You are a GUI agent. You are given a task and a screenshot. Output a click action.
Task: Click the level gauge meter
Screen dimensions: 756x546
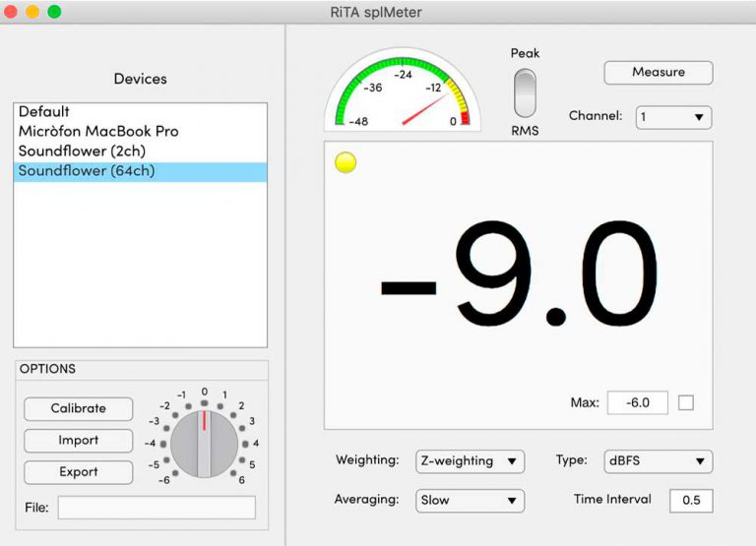(x=403, y=90)
